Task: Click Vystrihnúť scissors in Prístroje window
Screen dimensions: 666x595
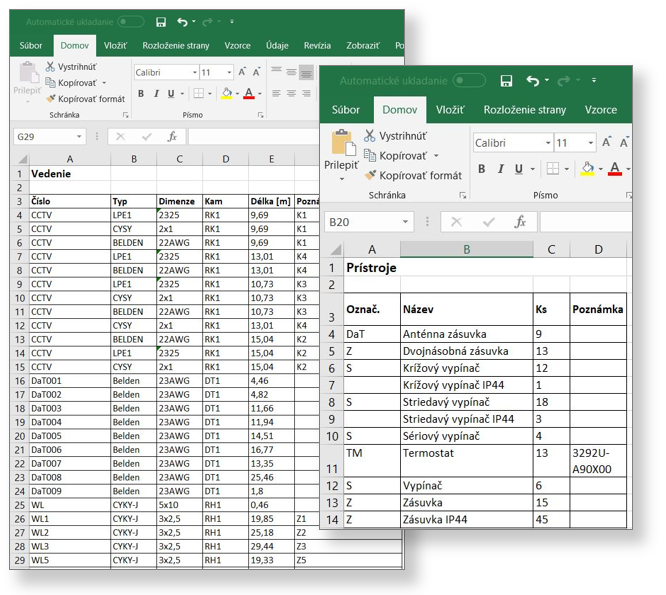Action: (370, 136)
